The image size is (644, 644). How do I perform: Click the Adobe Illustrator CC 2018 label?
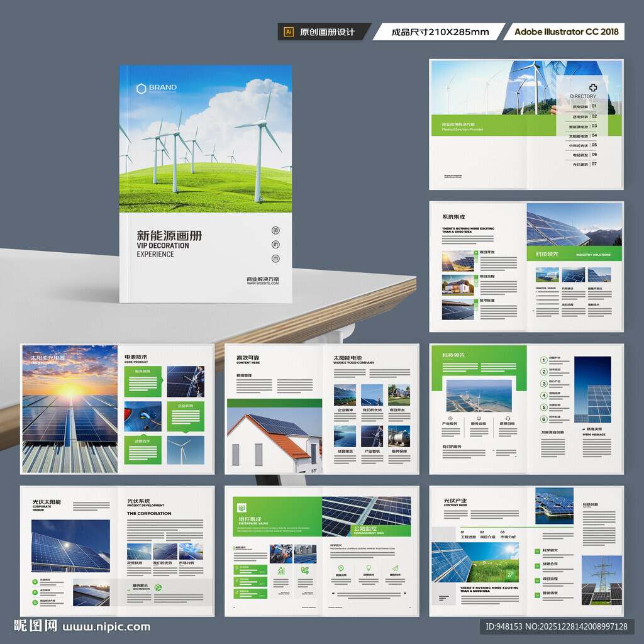(567, 32)
